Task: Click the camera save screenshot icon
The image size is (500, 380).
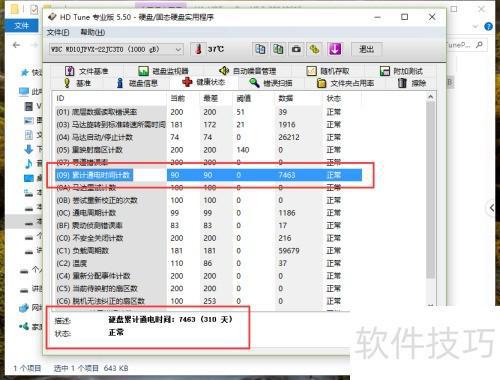Action: coord(296,49)
